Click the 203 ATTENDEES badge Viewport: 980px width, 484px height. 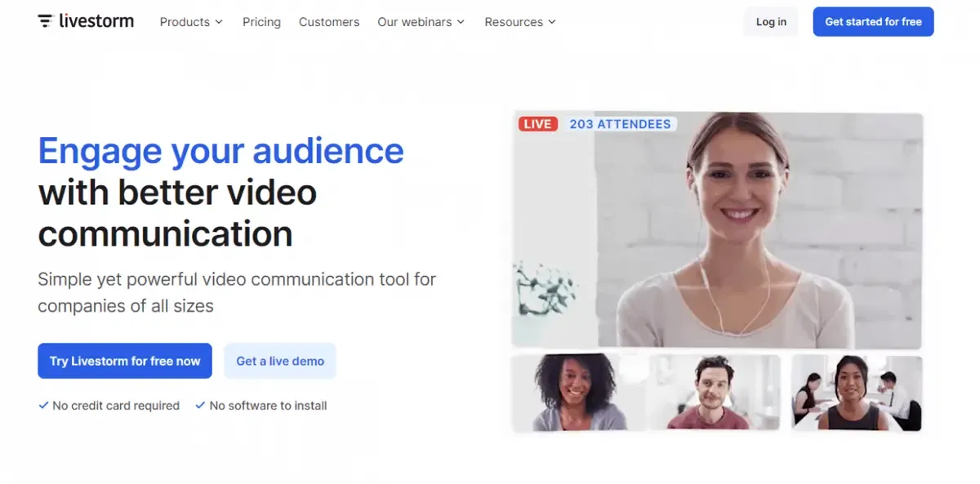[620, 124]
